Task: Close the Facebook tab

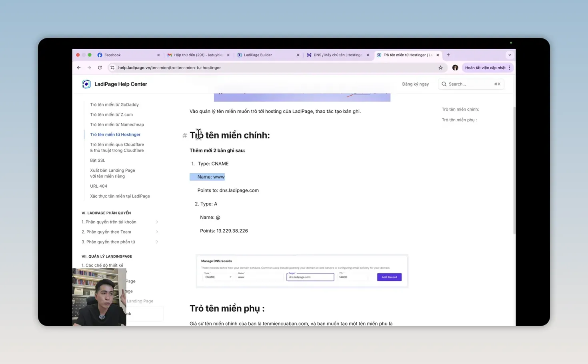Action: coord(158,55)
